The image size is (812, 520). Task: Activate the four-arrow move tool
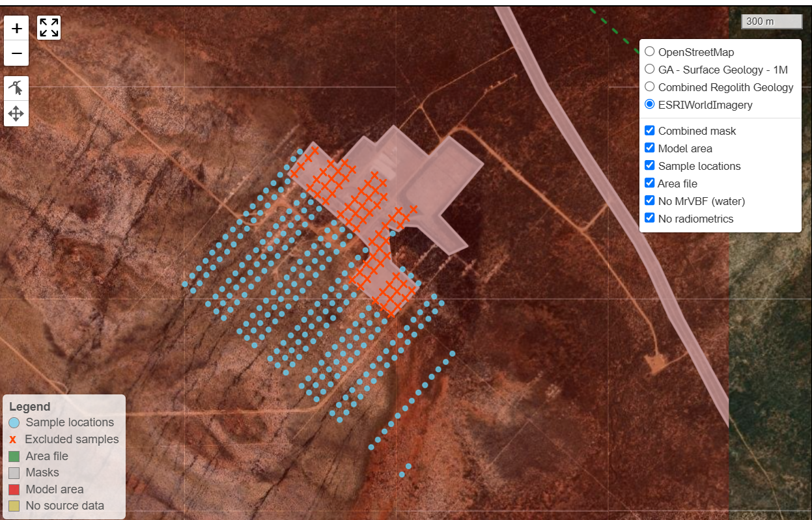[x=16, y=115]
